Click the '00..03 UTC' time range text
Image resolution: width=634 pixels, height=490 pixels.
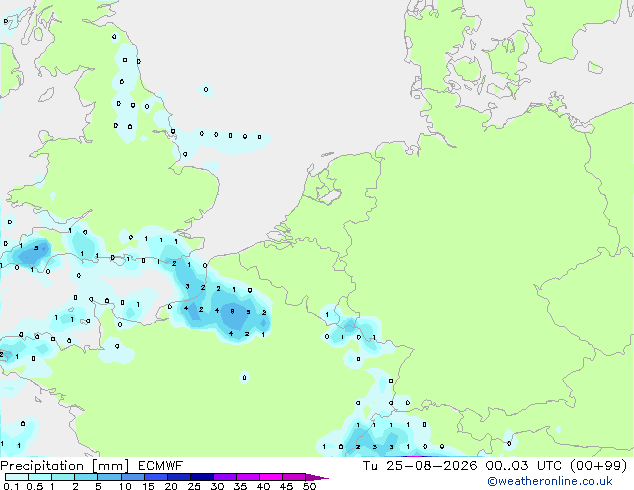(x=524, y=466)
